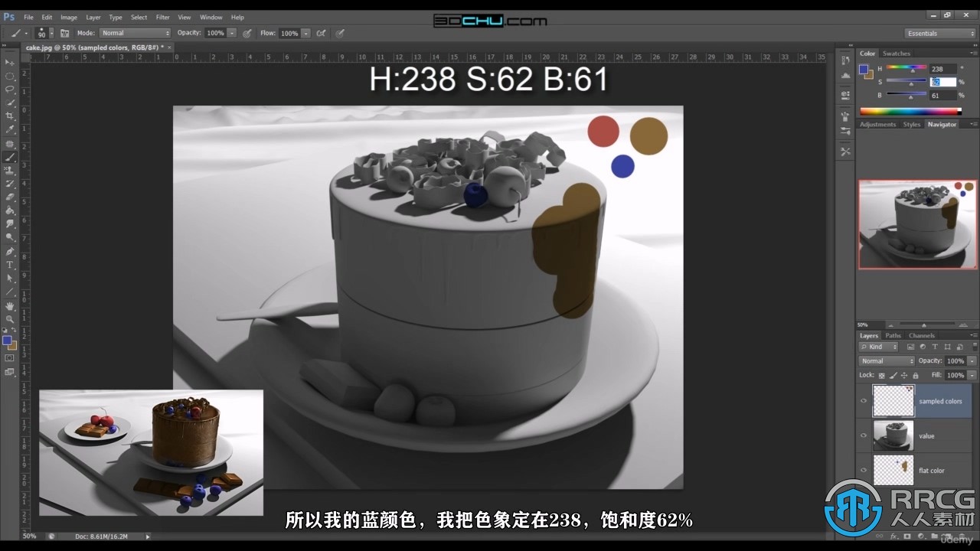Image resolution: width=980 pixels, height=551 pixels.
Task: Select the Lasso tool
Action: coord(10,89)
